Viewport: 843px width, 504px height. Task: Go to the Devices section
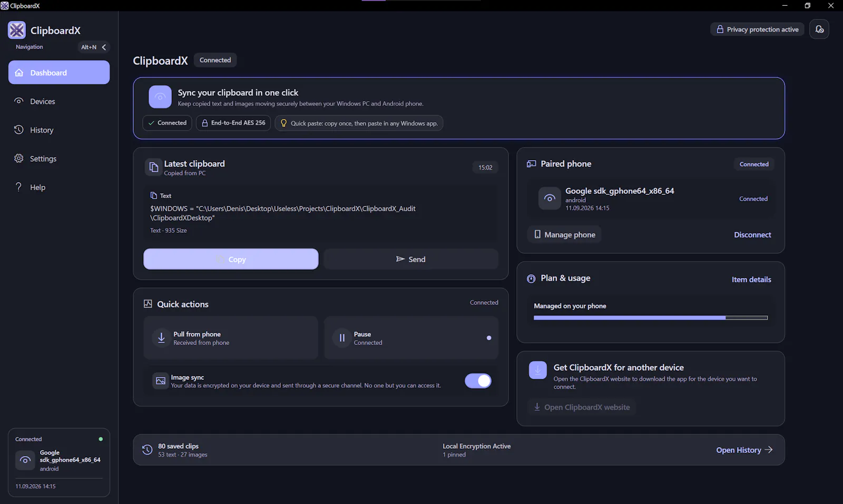pos(59,101)
